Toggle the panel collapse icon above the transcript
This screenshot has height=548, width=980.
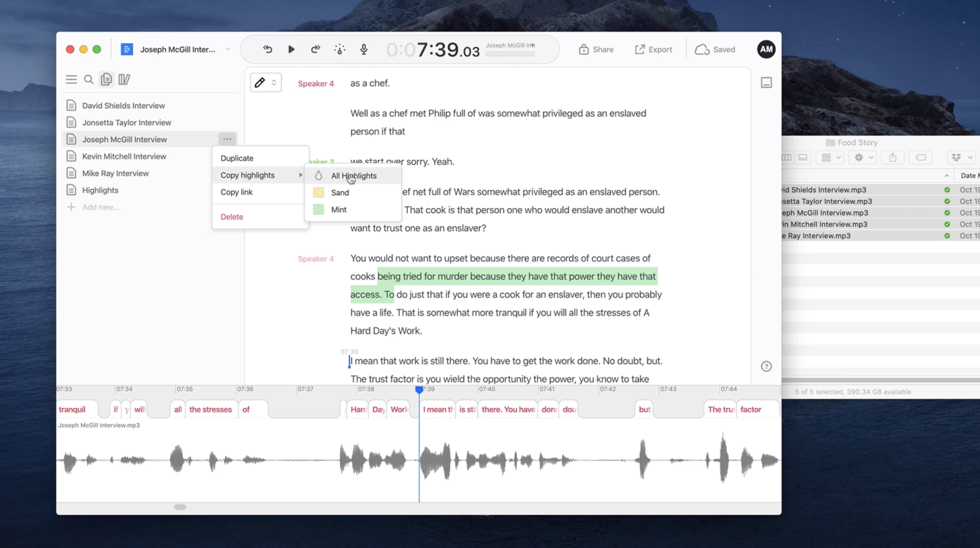click(x=766, y=82)
